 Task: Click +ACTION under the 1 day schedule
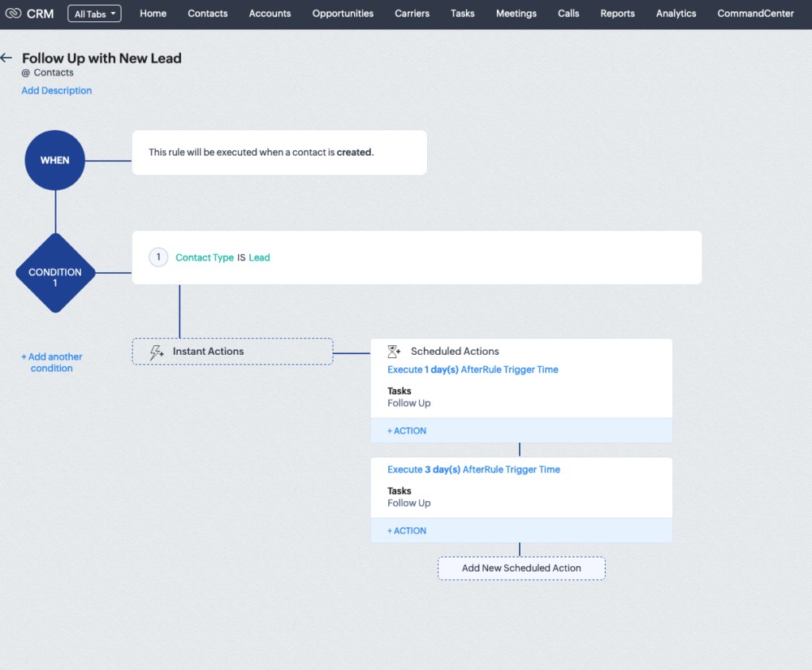407,431
